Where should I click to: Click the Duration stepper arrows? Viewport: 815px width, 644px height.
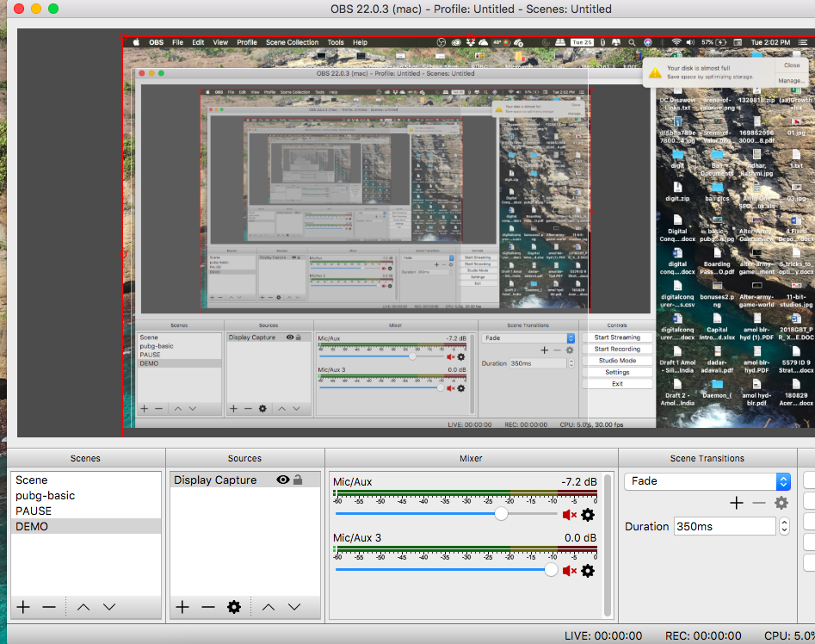tap(784, 527)
